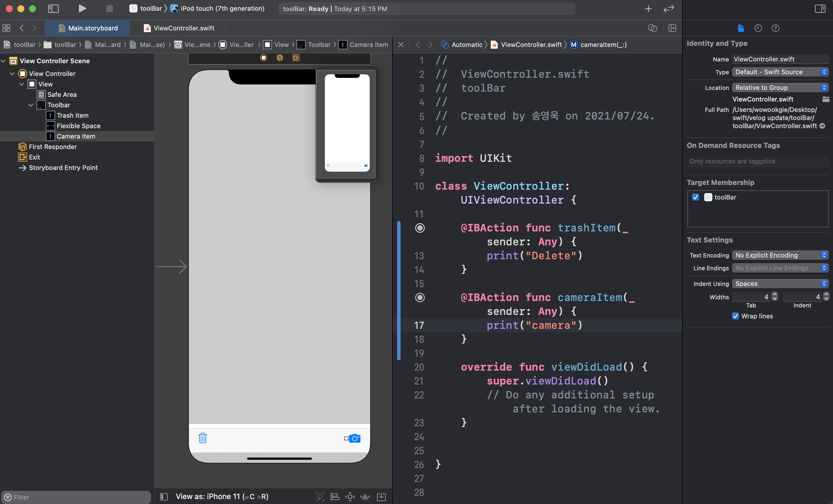The width and height of the screenshot is (833, 504).
Task: Open Quick Help with the question mark icon
Action: click(776, 28)
